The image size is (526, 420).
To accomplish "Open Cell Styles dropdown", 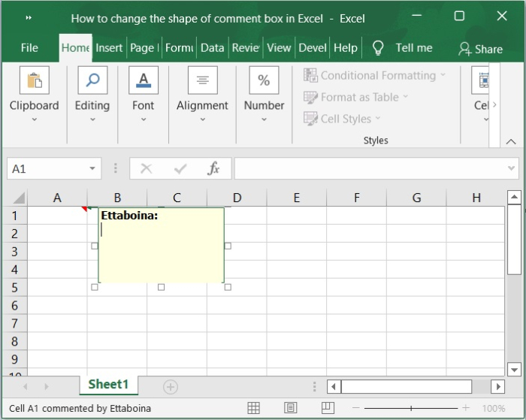I will click(x=342, y=119).
